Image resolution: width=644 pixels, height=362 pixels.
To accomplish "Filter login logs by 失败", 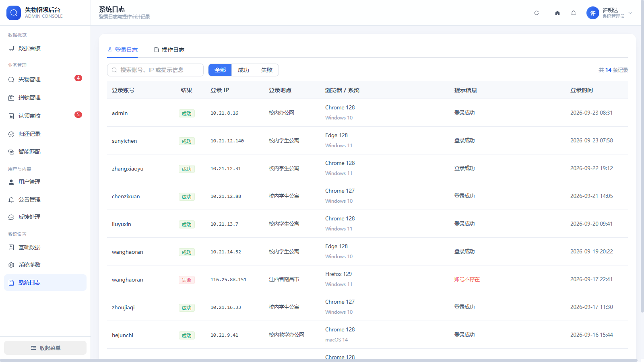I will [266, 70].
